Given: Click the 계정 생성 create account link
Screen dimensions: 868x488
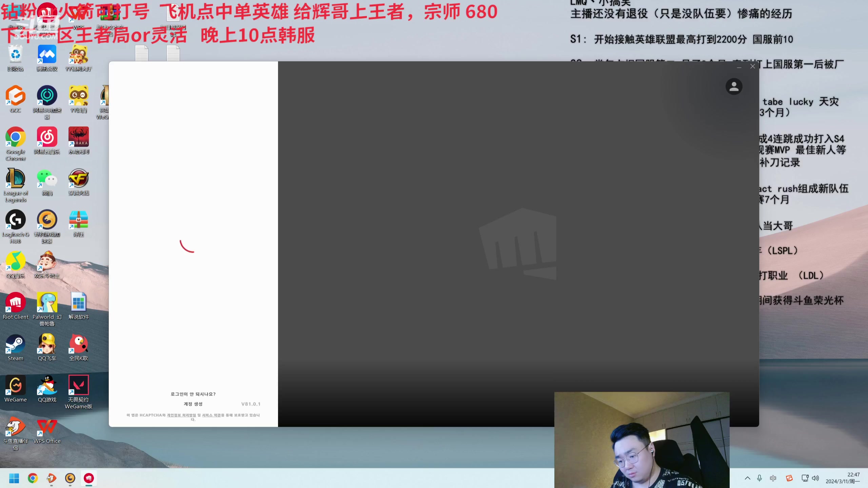Looking at the screenshot, I should click(193, 404).
